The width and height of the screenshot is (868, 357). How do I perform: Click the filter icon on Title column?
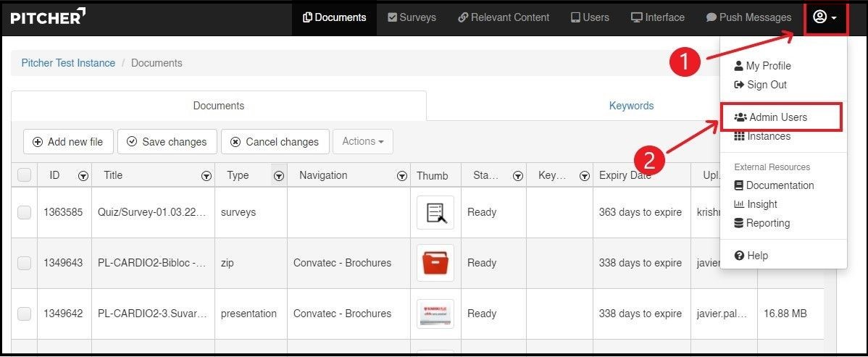(206, 176)
